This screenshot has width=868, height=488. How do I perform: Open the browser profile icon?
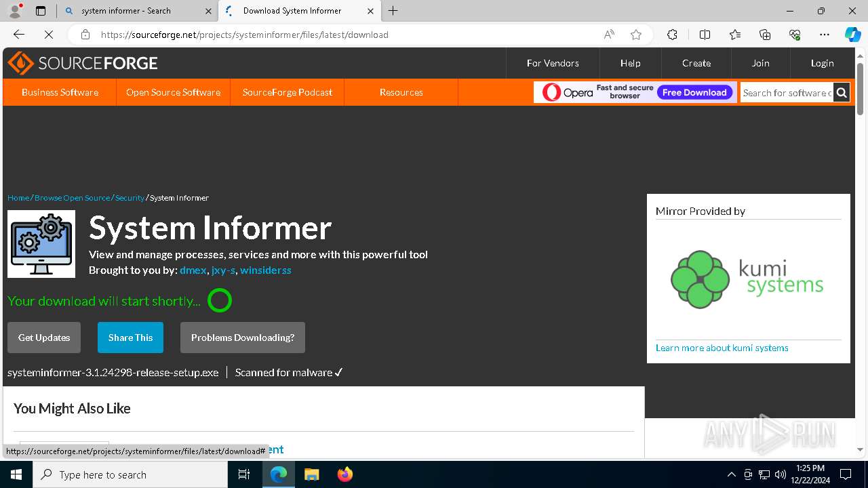pyautogui.click(x=15, y=11)
